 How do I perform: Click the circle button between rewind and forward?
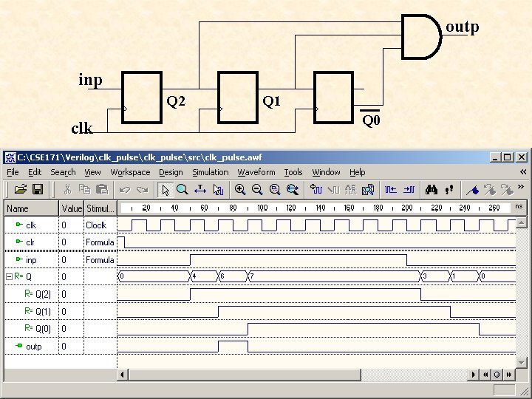point(497,375)
